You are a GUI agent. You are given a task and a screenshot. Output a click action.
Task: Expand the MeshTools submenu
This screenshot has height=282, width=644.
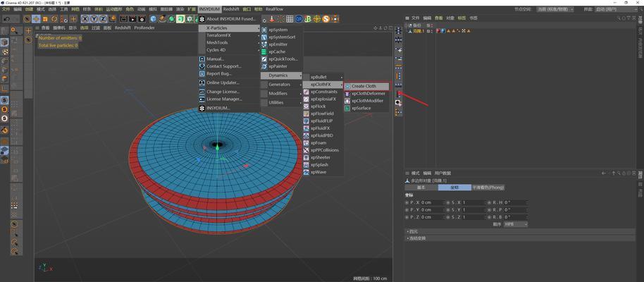pos(229,42)
